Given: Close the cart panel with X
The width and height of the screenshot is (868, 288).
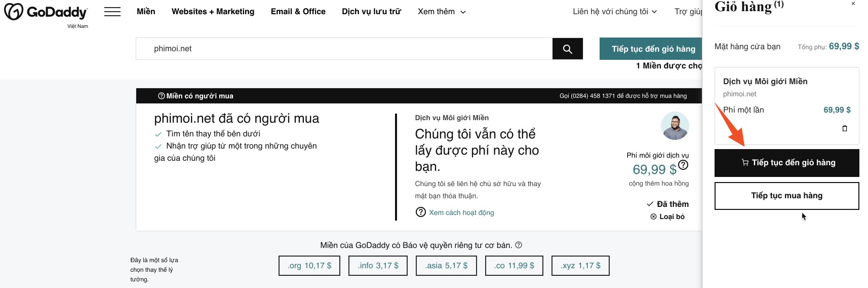Looking at the screenshot, I should (x=853, y=4).
